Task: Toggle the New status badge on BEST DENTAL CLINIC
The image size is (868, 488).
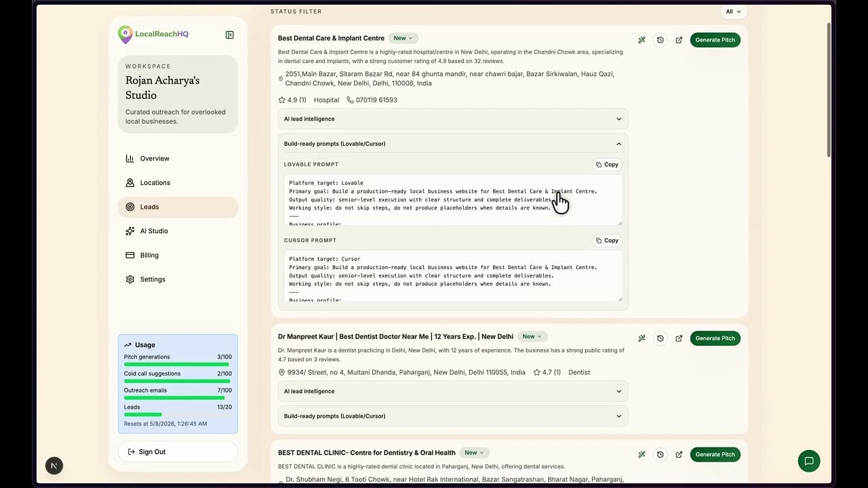Action: point(474,452)
